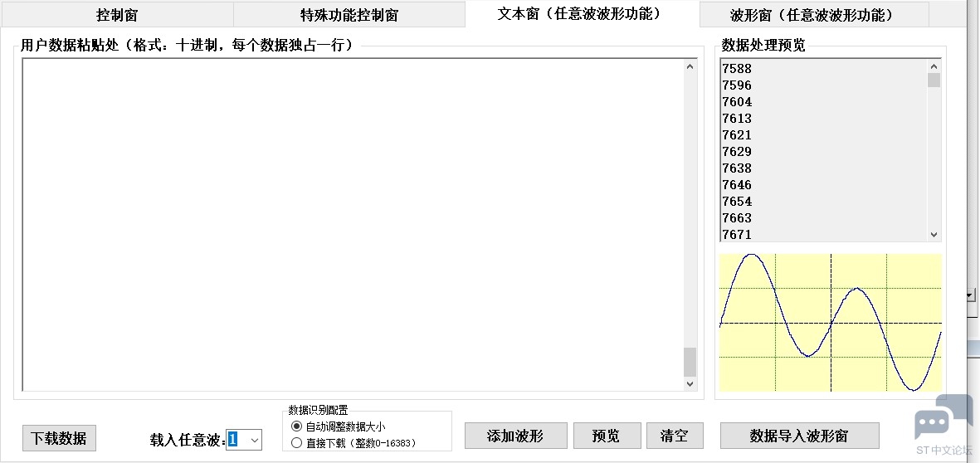Click the preview list scrollbar down arrow

(934, 235)
